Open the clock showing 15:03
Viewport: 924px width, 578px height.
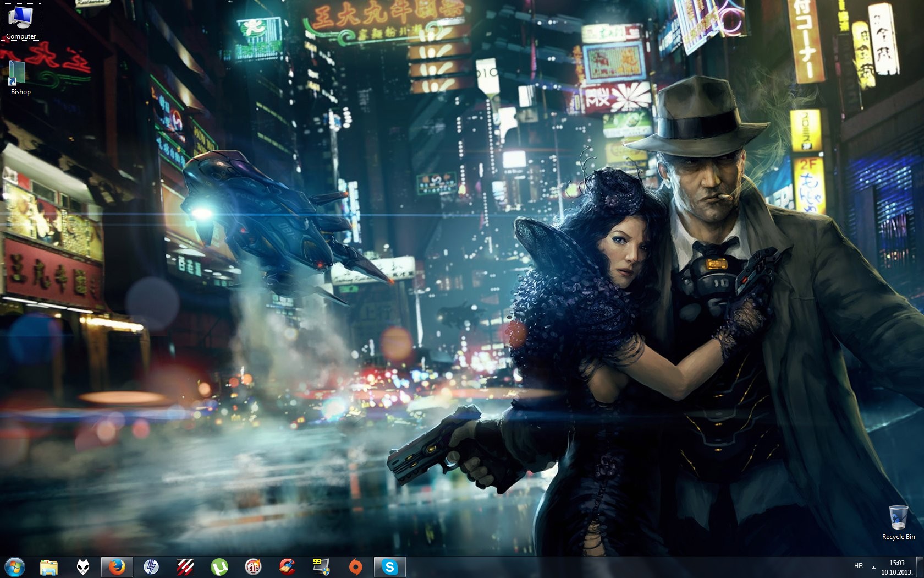click(897, 567)
